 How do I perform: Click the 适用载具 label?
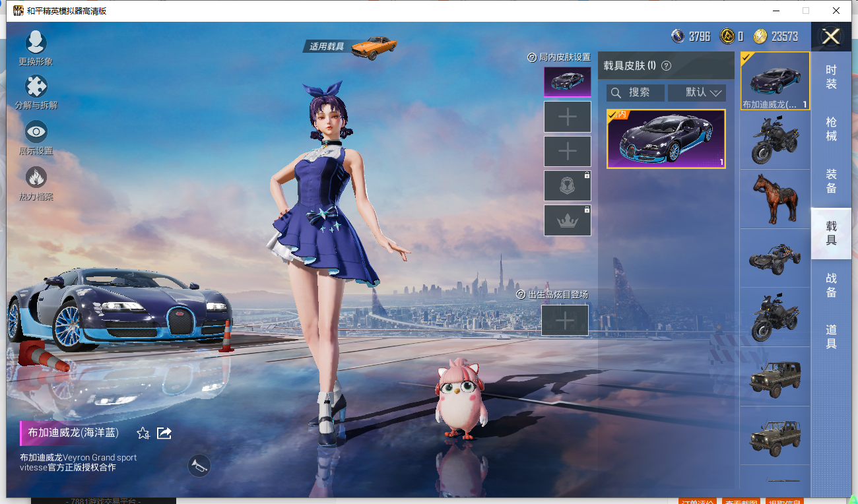327,46
